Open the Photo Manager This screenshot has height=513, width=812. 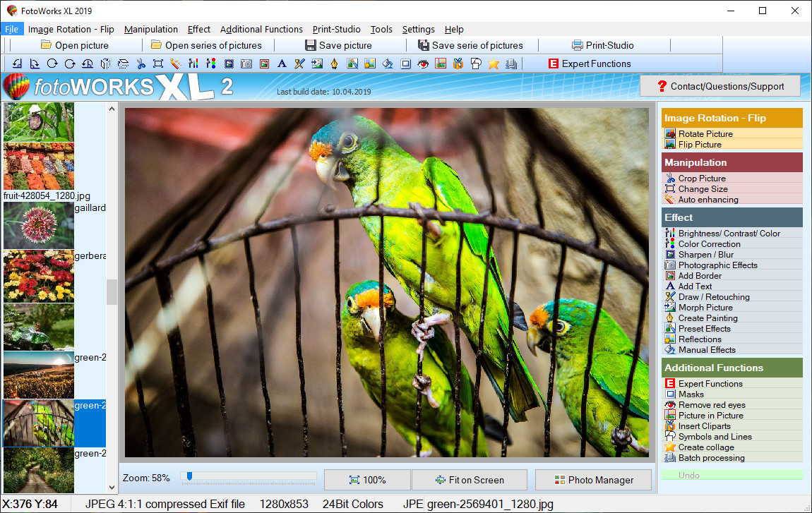(593, 480)
